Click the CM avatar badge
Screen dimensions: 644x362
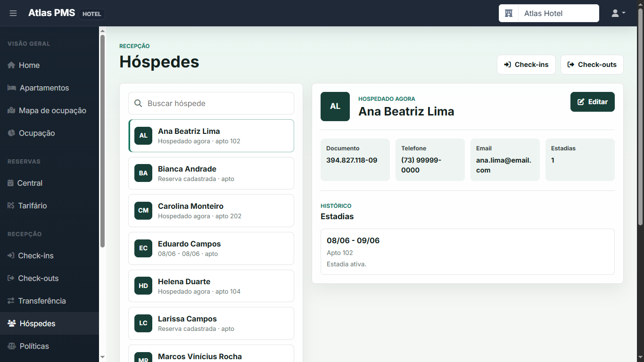pyautogui.click(x=143, y=211)
